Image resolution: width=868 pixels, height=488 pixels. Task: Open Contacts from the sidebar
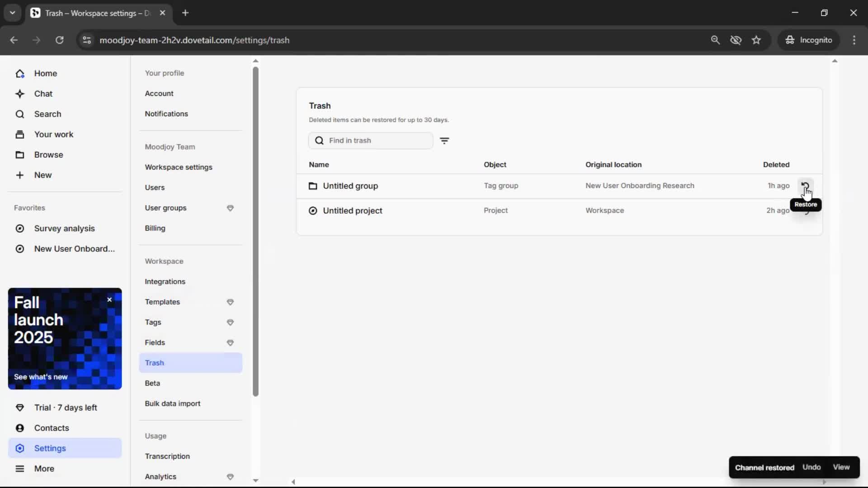click(51, 428)
